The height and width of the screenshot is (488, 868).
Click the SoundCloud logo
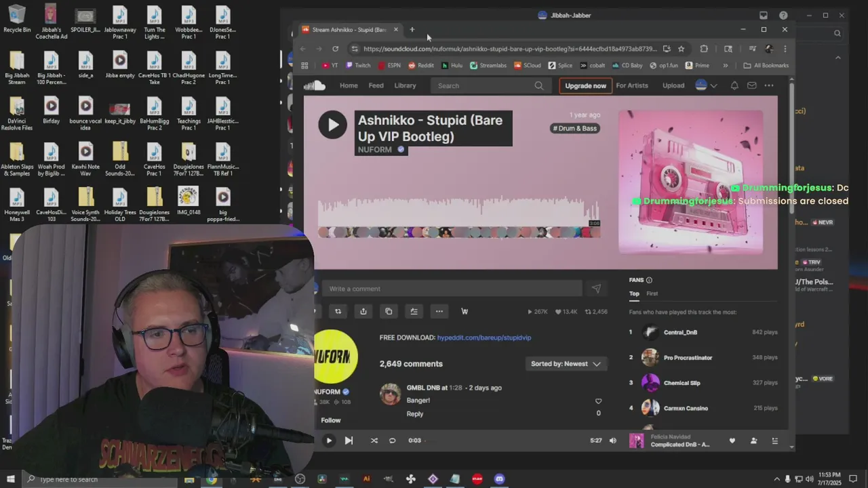[314, 85]
